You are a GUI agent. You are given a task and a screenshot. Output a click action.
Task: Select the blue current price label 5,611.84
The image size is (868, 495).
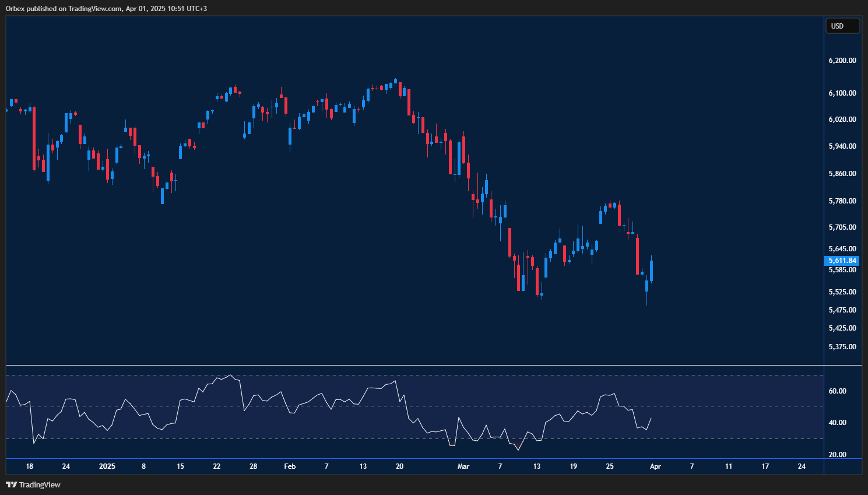(x=842, y=261)
